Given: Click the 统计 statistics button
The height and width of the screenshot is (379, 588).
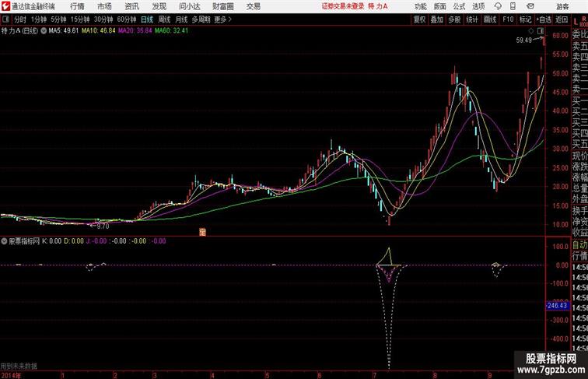Looking at the screenshot, I should [x=472, y=19].
